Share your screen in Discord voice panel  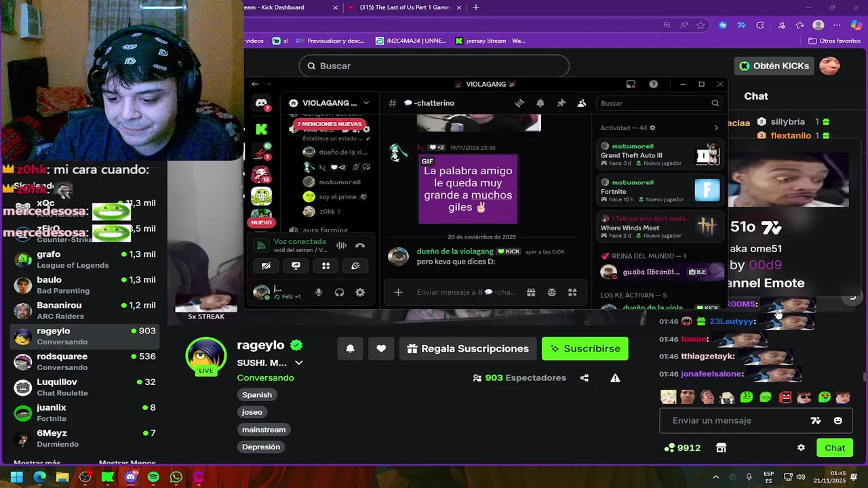click(296, 266)
